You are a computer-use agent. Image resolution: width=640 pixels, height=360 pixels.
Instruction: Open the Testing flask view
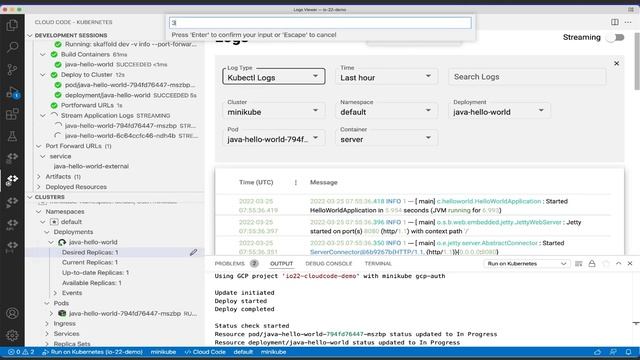pyautogui.click(x=12, y=136)
